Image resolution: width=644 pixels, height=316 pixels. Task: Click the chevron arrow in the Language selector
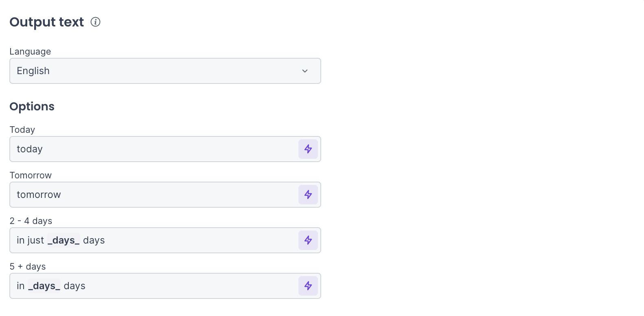point(305,71)
